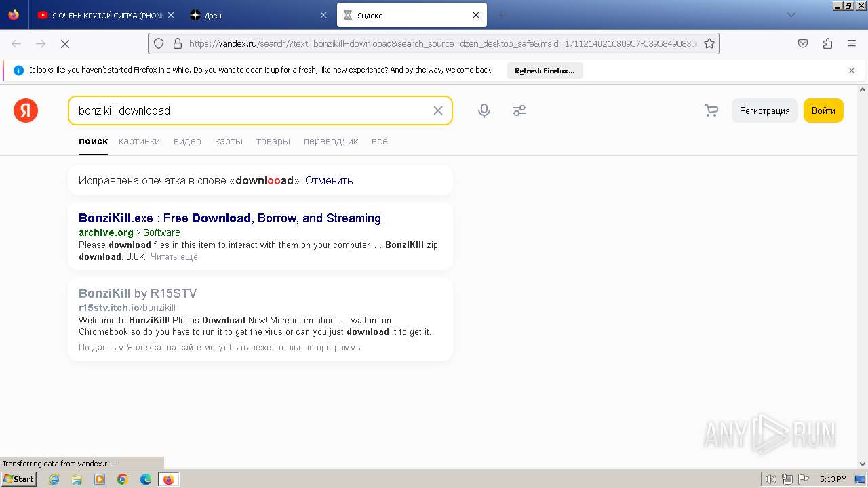Click the Войти button
Screen dimensions: 868x488
[823, 110]
